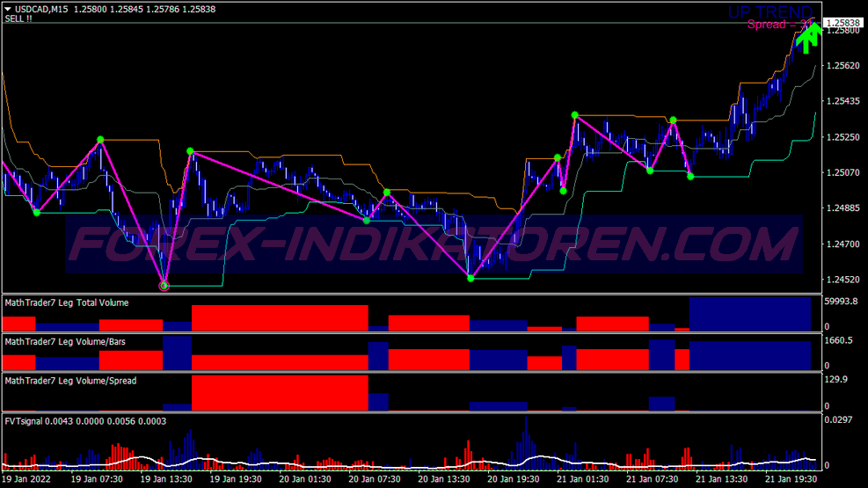
Task: Click the wide red Leg Volume/Spread bar
Action: click(x=279, y=392)
